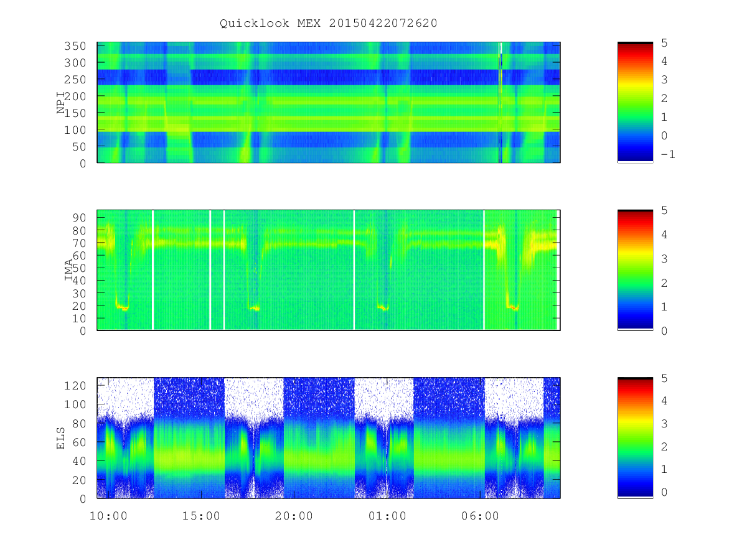Click the "06:00" time axis label
747x560 pixels.
(480, 516)
